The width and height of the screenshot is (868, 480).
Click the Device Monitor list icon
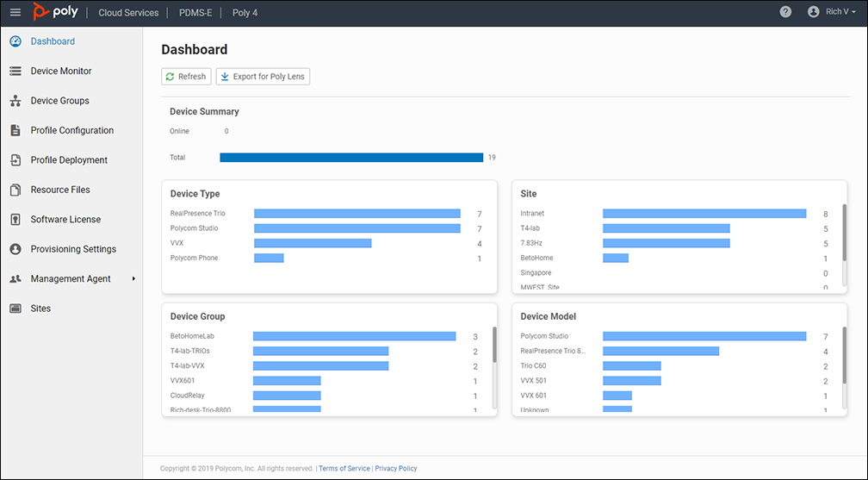tap(15, 71)
